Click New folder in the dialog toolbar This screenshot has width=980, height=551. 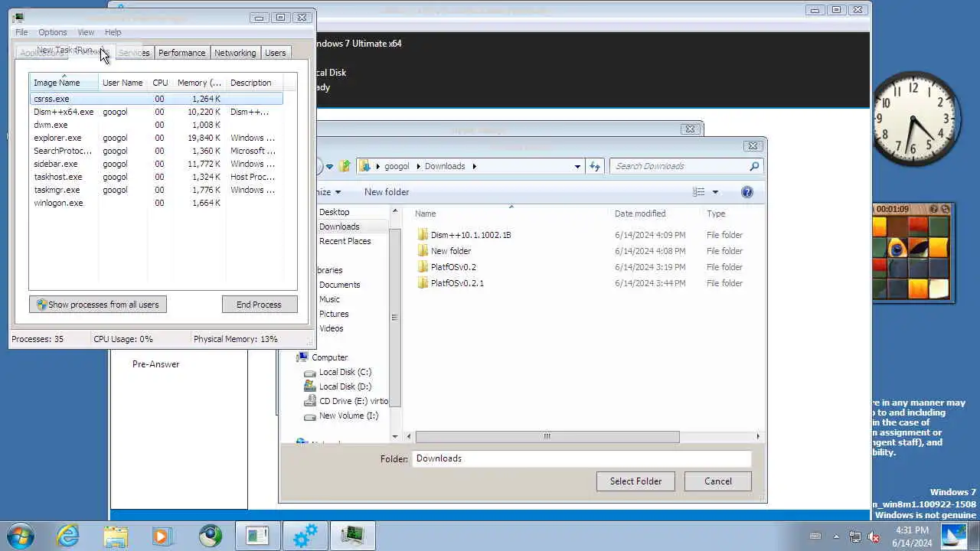click(387, 192)
